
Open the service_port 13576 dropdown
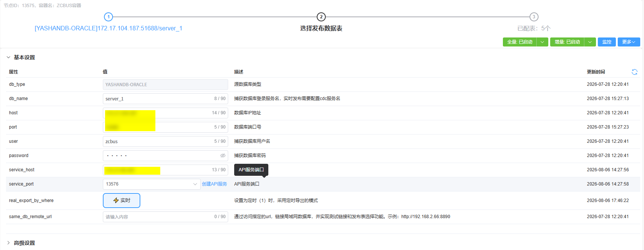click(x=152, y=184)
